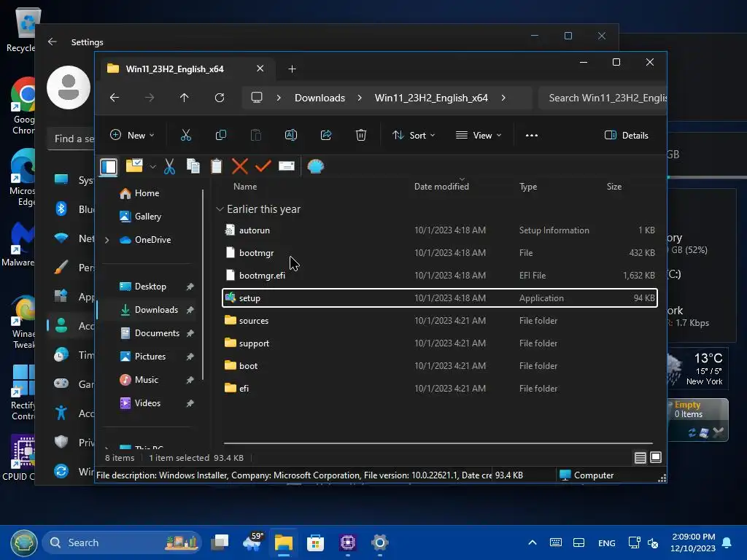Click the Search Win11_23H2_English box

(x=603, y=98)
